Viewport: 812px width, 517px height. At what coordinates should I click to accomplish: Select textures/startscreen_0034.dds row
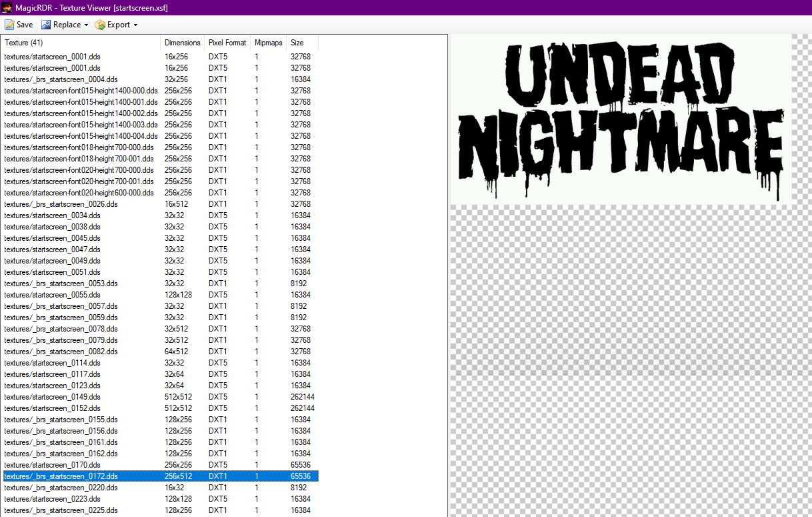point(160,215)
